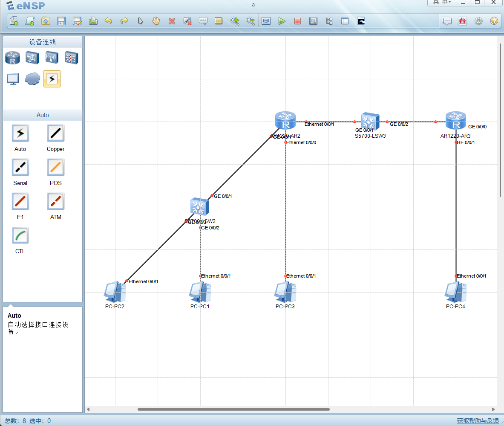Toggle the grid display icon
The width and height of the screenshot is (504, 426).
[345, 21]
